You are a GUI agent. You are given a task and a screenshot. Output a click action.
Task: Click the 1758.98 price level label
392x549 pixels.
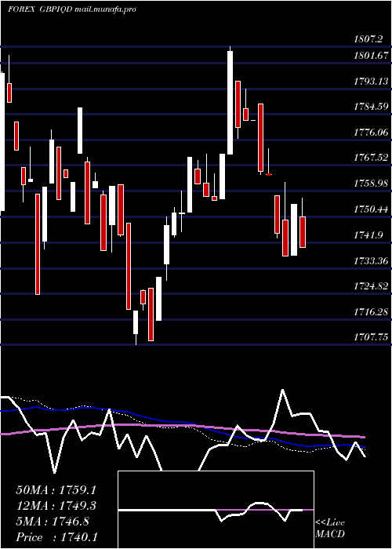[x=371, y=184]
